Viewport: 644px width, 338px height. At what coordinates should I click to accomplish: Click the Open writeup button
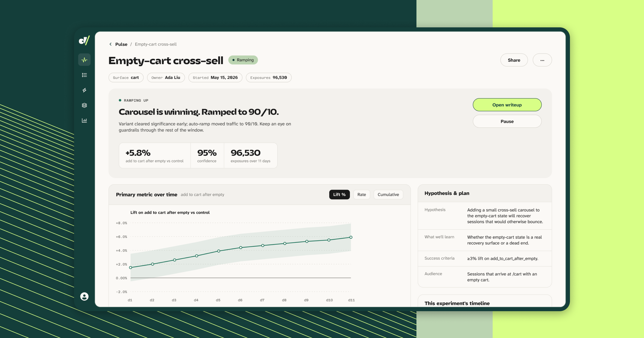pos(507,105)
